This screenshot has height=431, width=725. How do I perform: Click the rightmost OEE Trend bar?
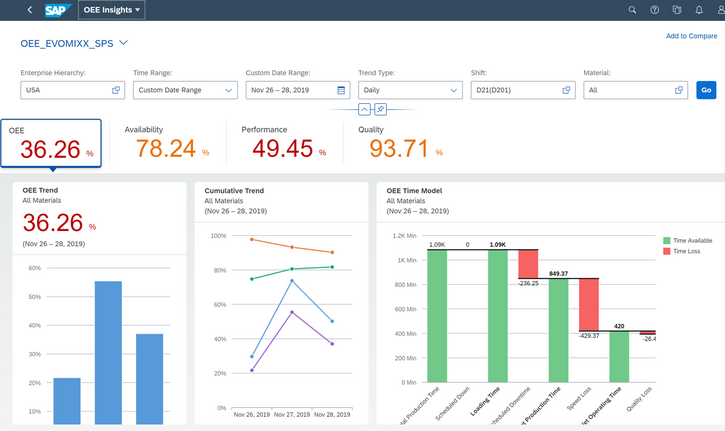click(149, 379)
